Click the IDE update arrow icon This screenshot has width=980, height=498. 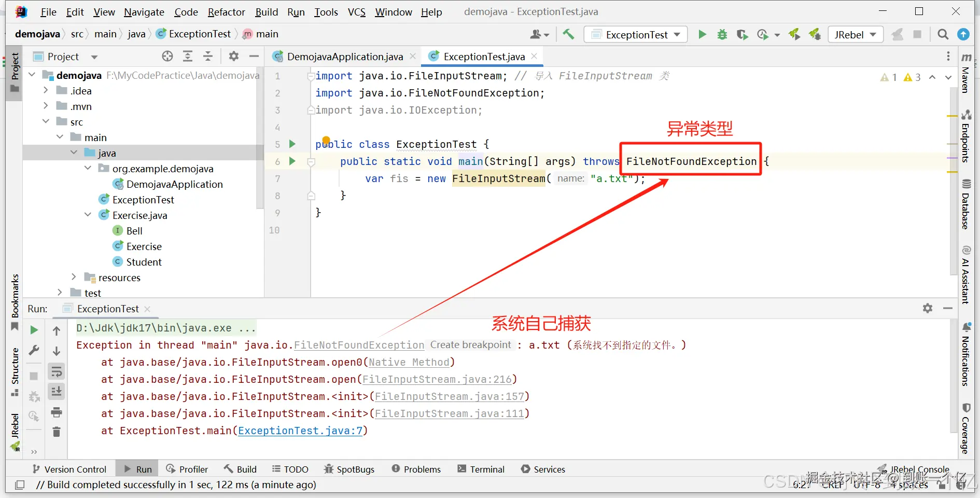tap(963, 34)
